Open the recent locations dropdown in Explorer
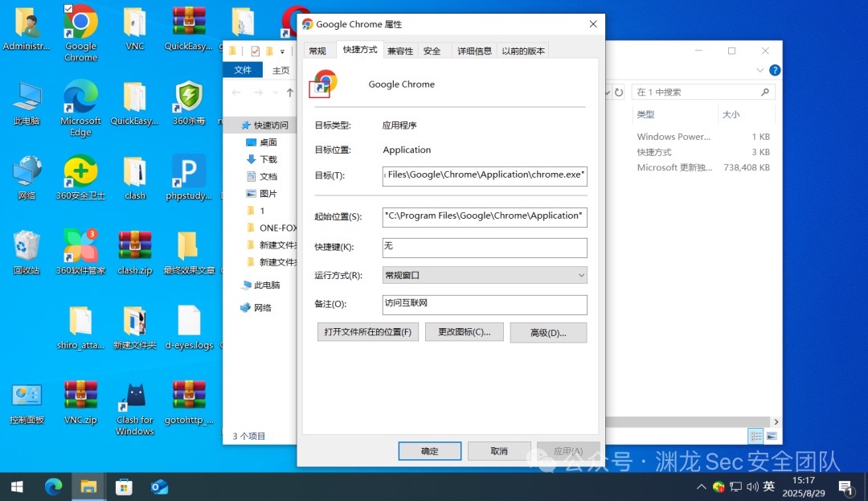This screenshot has height=501, width=868. pyautogui.click(x=275, y=92)
